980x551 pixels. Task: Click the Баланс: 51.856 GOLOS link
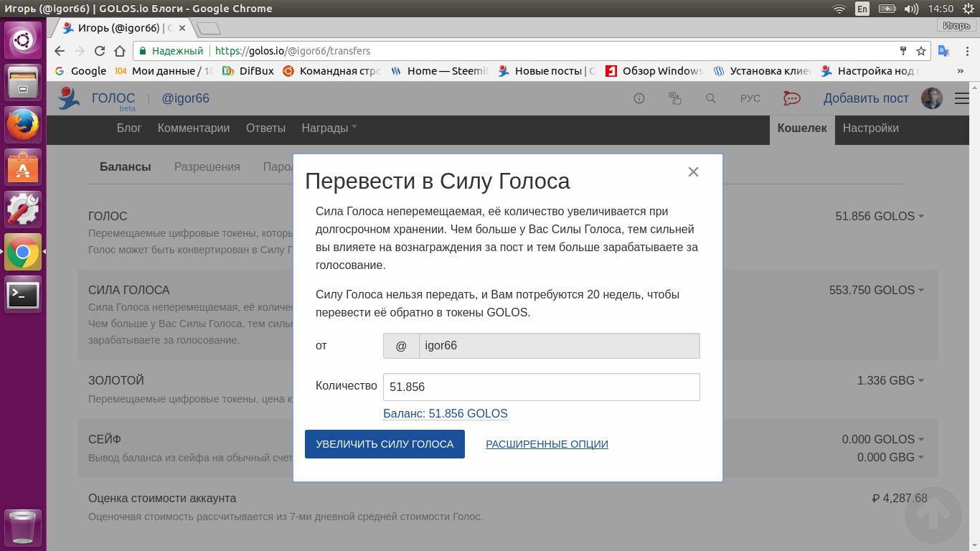click(x=446, y=414)
